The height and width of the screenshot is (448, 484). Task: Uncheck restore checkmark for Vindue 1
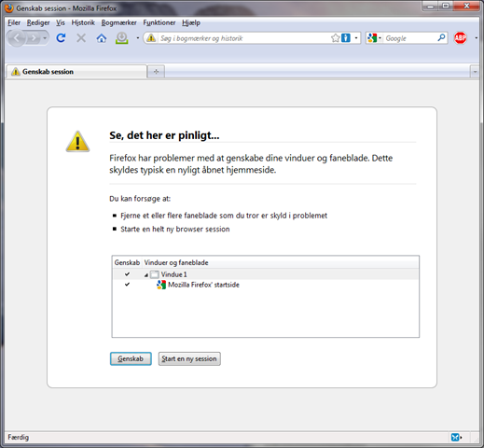coord(127,274)
